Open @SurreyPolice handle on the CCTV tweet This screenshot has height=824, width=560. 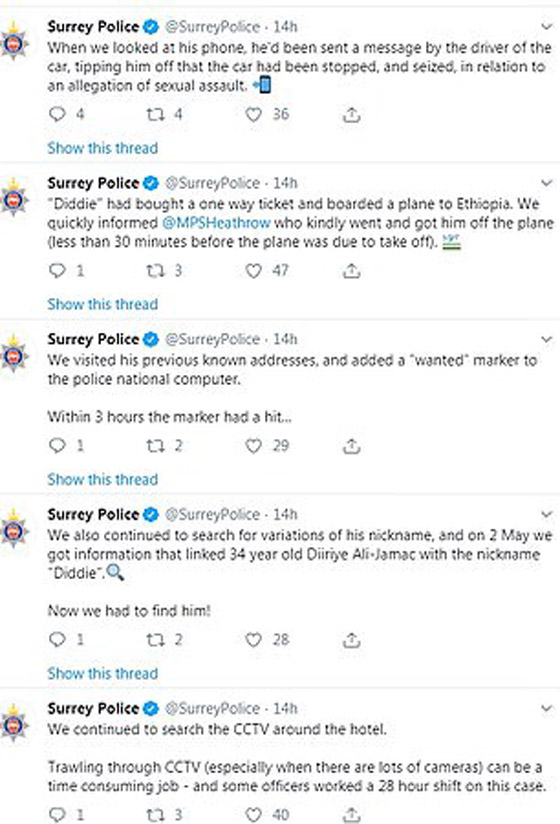213,708
